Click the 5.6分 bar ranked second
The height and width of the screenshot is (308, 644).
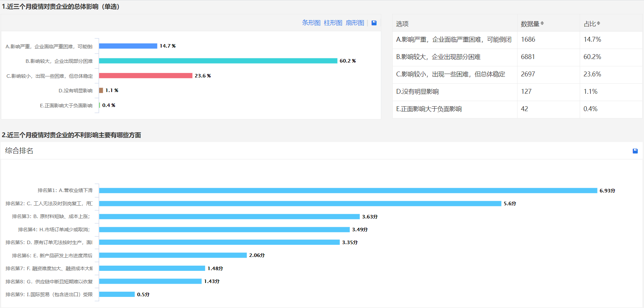(x=300, y=203)
